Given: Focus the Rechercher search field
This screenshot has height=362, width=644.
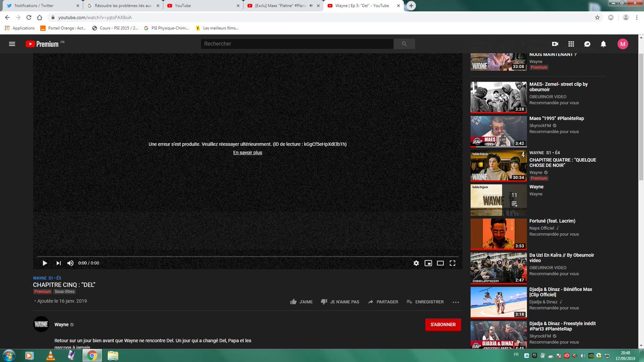Looking at the screenshot, I should (x=297, y=44).
